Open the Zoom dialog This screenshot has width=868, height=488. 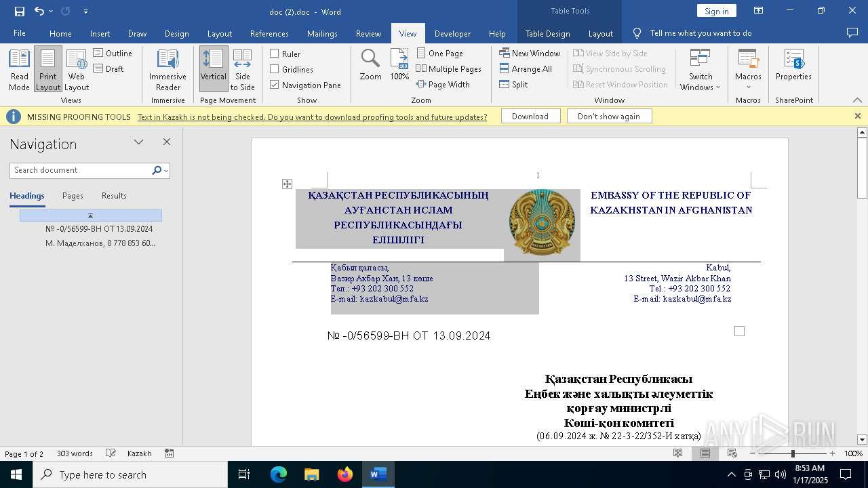coord(370,65)
